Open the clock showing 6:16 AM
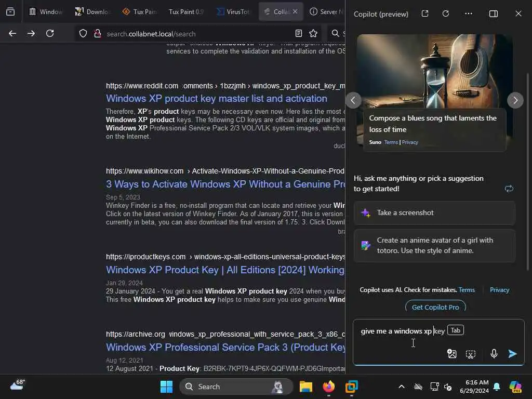The height and width of the screenshot is (399, 532). (x=474, y=387)
